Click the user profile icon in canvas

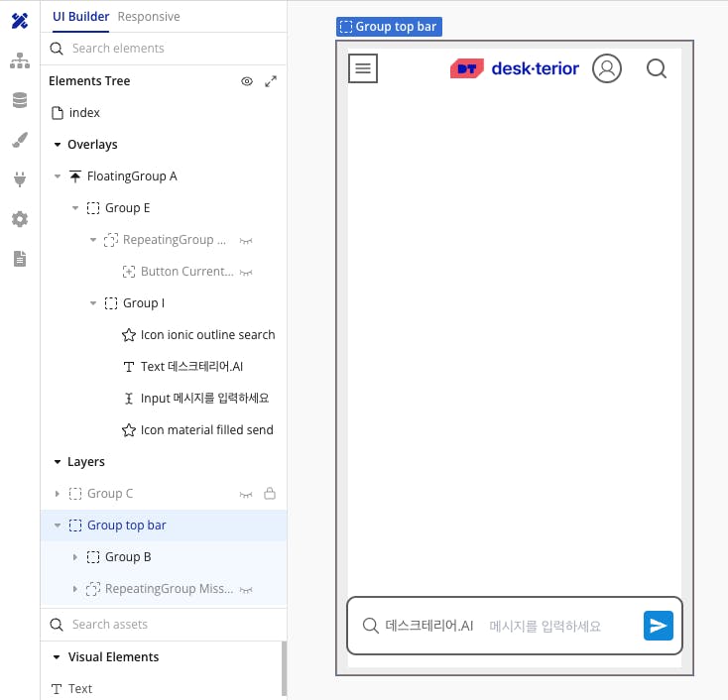point(607,68)
